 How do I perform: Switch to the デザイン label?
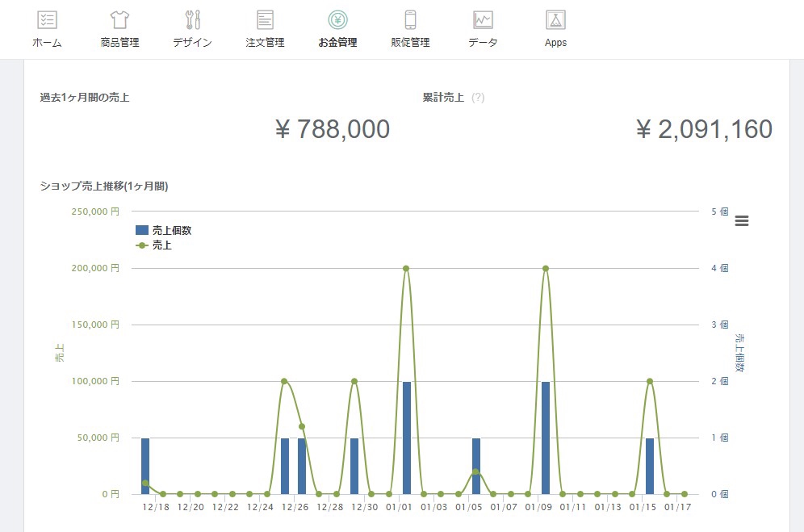[192, 43]
